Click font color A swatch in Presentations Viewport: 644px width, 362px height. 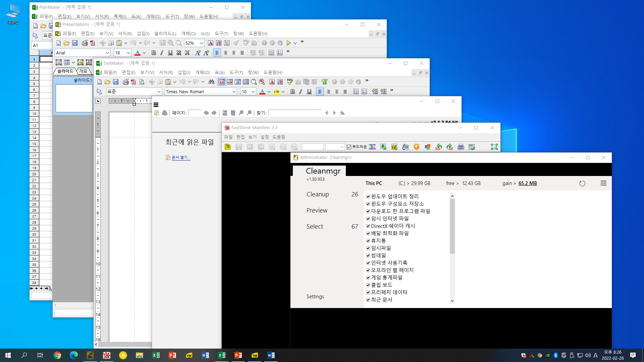coord(137,53)
